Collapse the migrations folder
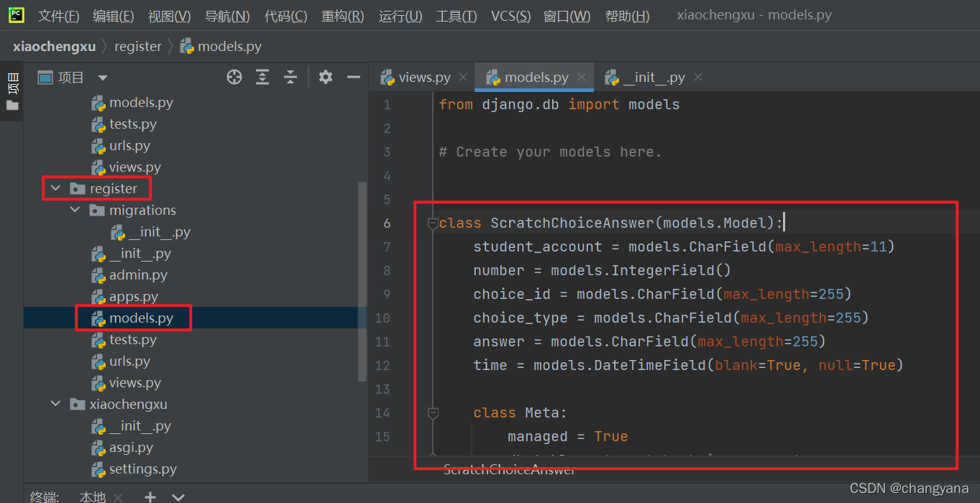The image size is (980, 503). [x=75, y=211]
